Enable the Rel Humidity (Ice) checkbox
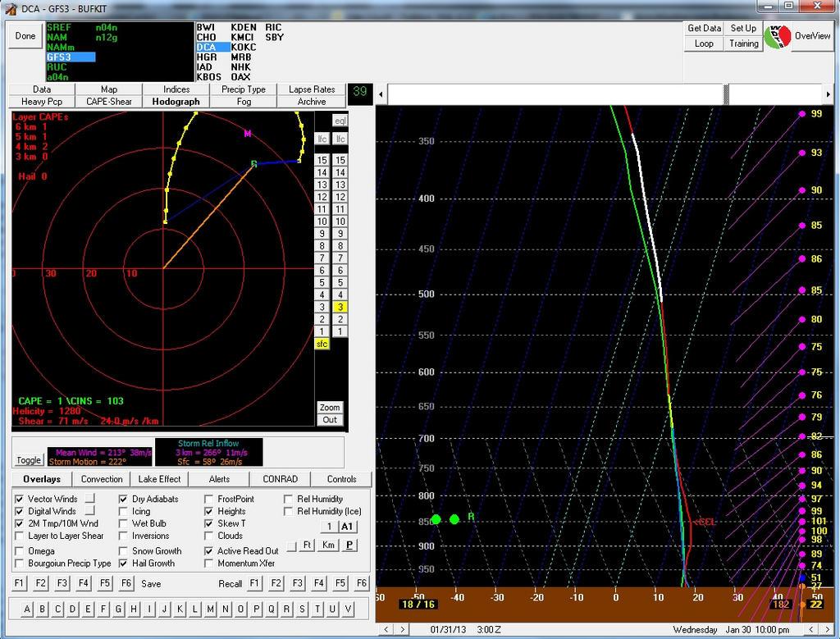This screenshot has width=840, height=639. tap(288, 511)
